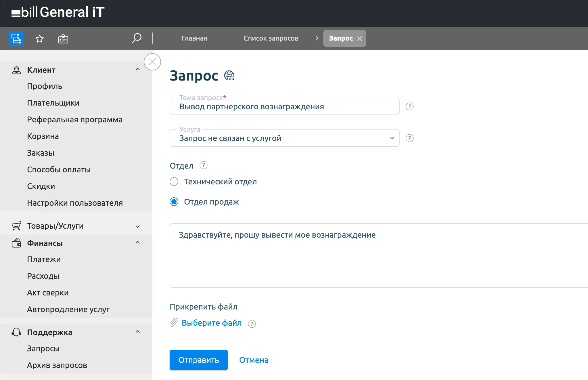Click the Поддержка headset icon
The image size is (588, 380).
[x=16, y=332]
